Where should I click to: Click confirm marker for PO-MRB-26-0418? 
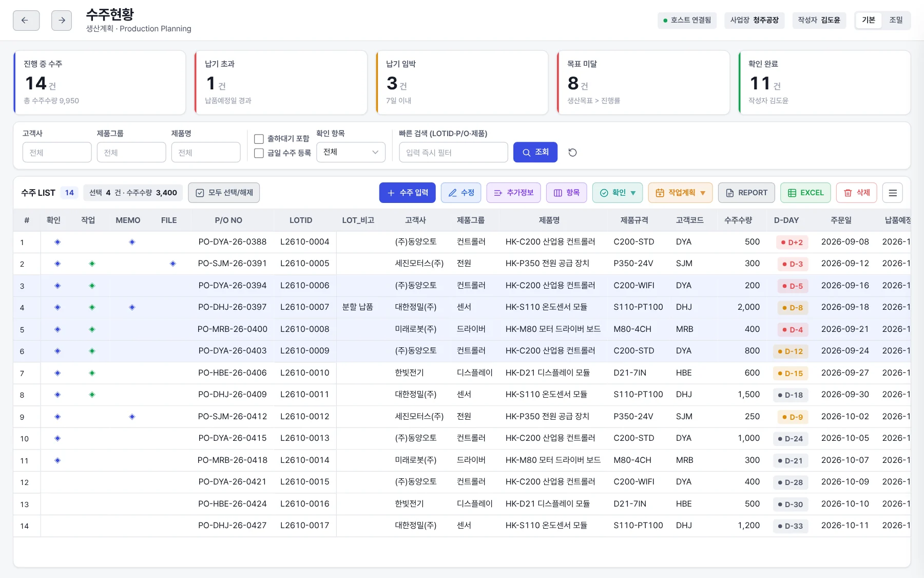pyautogui.click(x=57, y=460)
